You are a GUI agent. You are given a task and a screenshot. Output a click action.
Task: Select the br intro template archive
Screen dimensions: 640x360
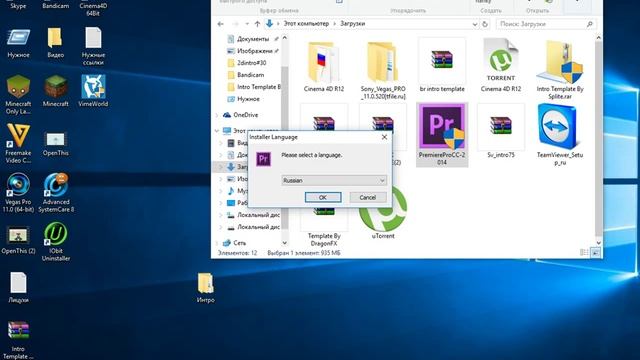pos(442,65)
